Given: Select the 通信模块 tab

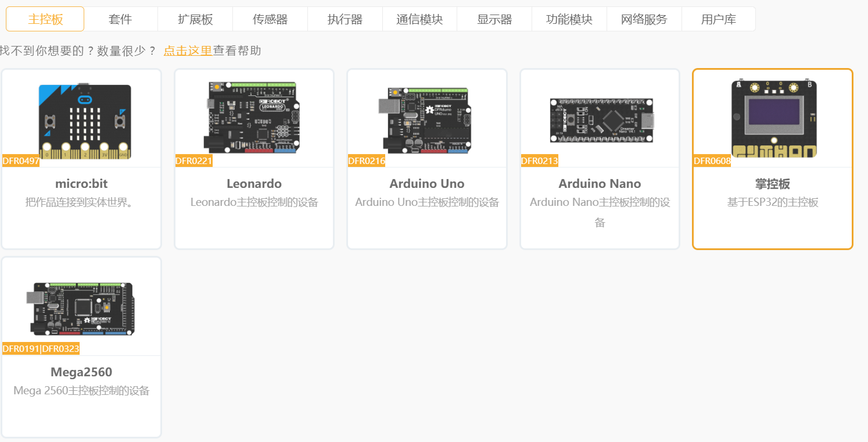Looking at the screenshot, I should (419, 19).
